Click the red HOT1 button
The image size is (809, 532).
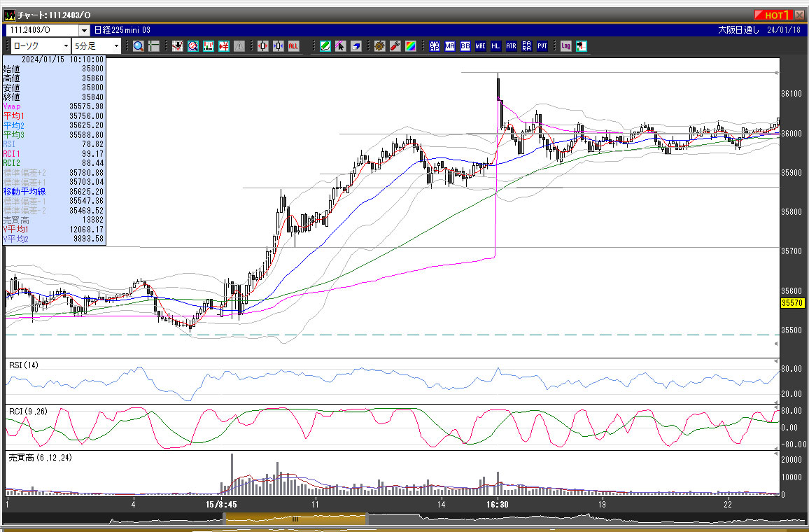click(x=773, y=15)
